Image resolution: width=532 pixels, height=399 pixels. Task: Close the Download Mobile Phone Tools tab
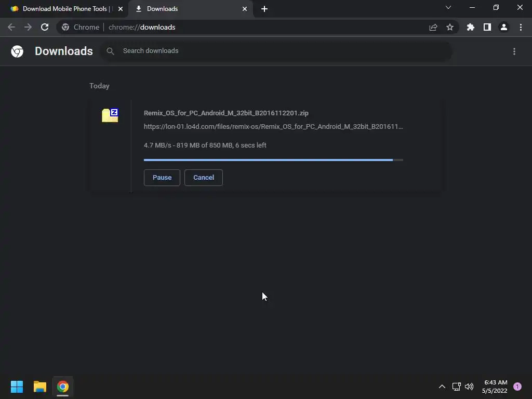point(121,9)
